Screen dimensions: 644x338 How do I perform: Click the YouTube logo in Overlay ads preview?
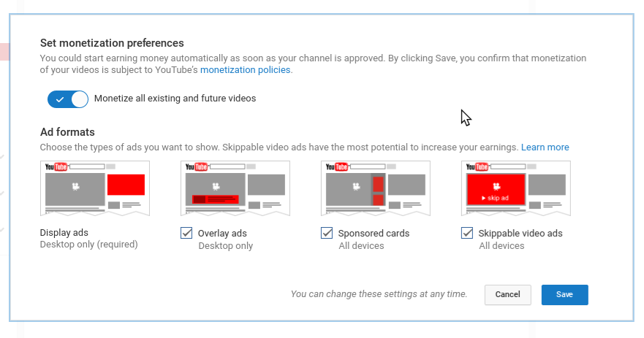tap(196, 167)
